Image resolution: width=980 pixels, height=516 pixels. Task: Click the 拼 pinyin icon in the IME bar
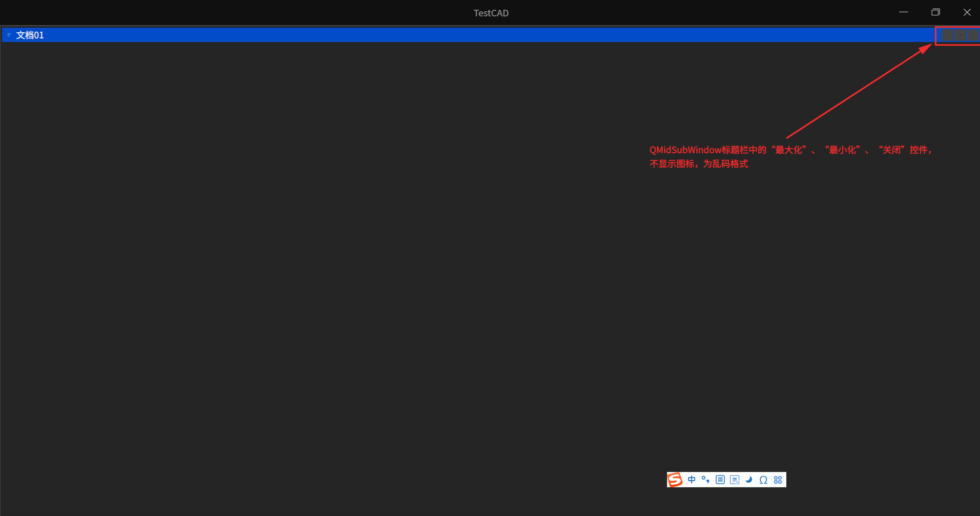click(735, 480)
